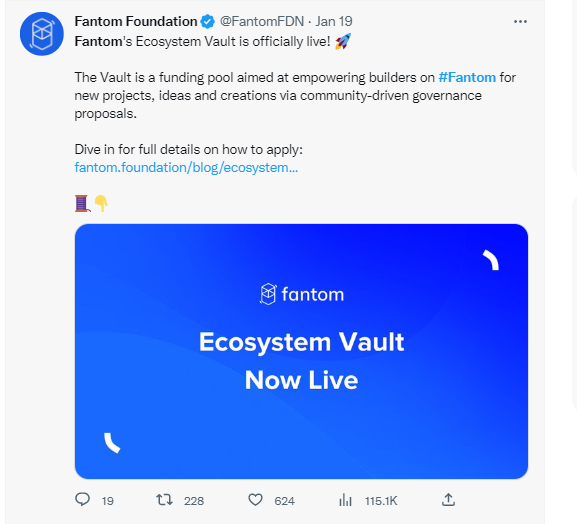Like the tweet with heart icon

pyautogui.click(x=255, y=500)
